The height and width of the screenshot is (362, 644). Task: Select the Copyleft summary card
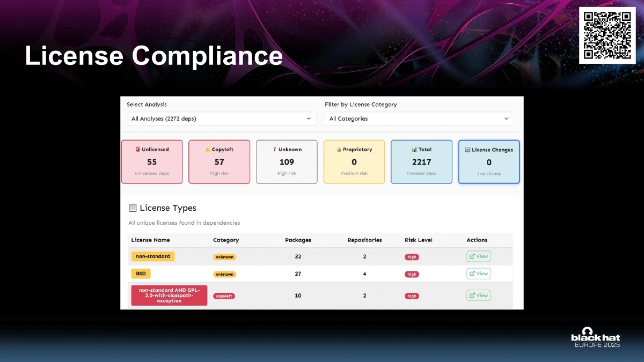[219, 162]
